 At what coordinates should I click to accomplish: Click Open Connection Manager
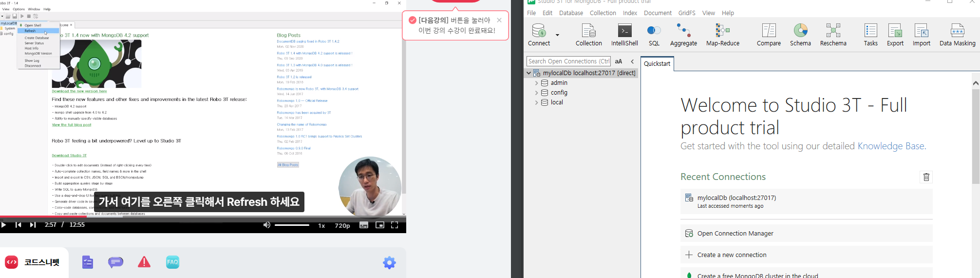(806, 233)
